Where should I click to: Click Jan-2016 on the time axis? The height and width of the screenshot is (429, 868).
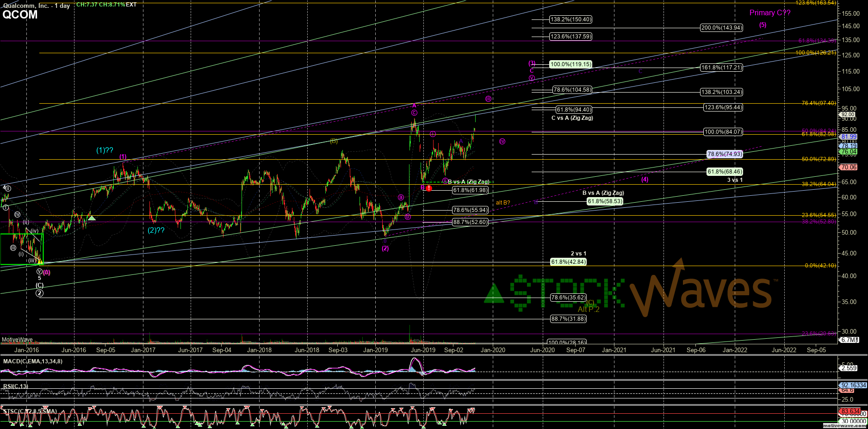point(26,350)
